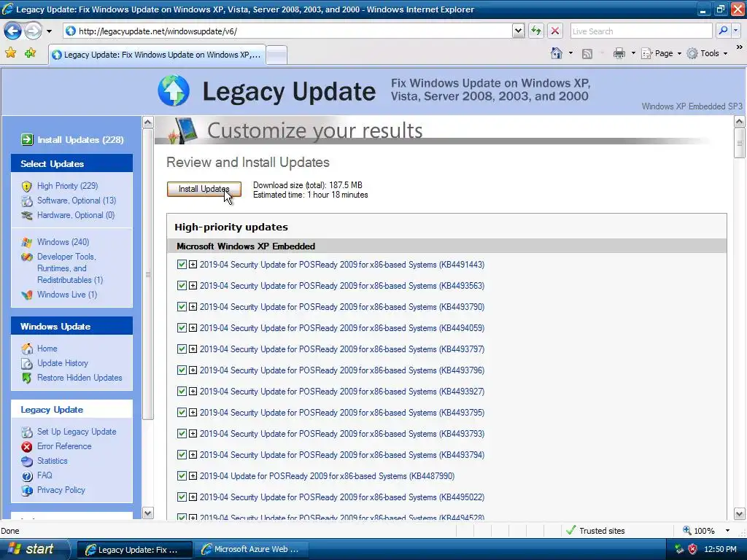Viewport: 747px width, 560px height.
Task: Click the sidebar vertical scrollbar thumb
Action: [x=147, y=274]
